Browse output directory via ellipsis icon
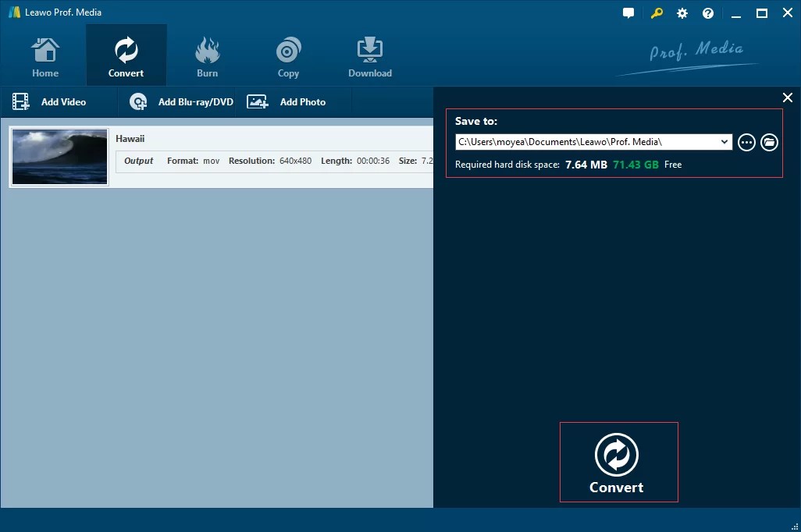Viewport: 801px width, 532px height. pos(746,142)
